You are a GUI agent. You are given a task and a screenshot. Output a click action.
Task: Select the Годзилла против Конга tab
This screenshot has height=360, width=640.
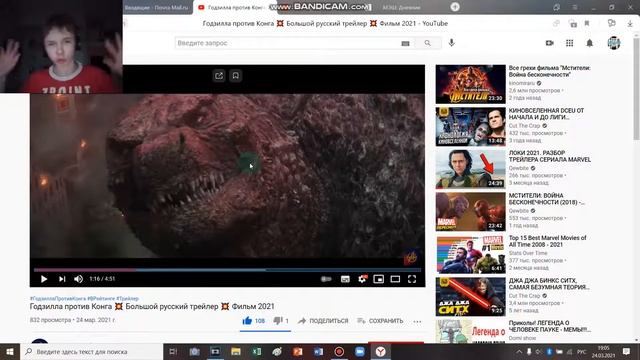click(x=231, y=7)
